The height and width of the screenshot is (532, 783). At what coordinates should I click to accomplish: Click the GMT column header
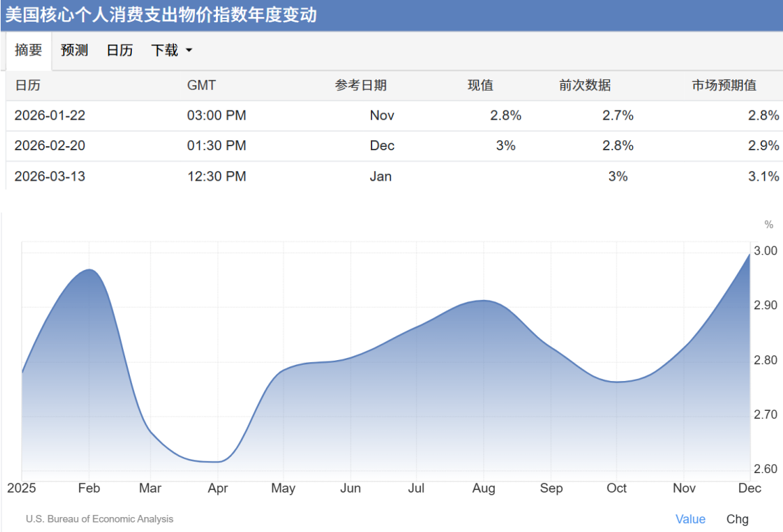[201, 85]
